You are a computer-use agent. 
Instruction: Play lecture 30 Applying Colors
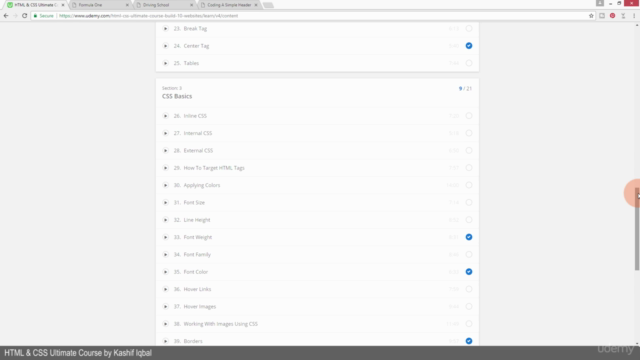pyautogui.click(x=165, y=185)
